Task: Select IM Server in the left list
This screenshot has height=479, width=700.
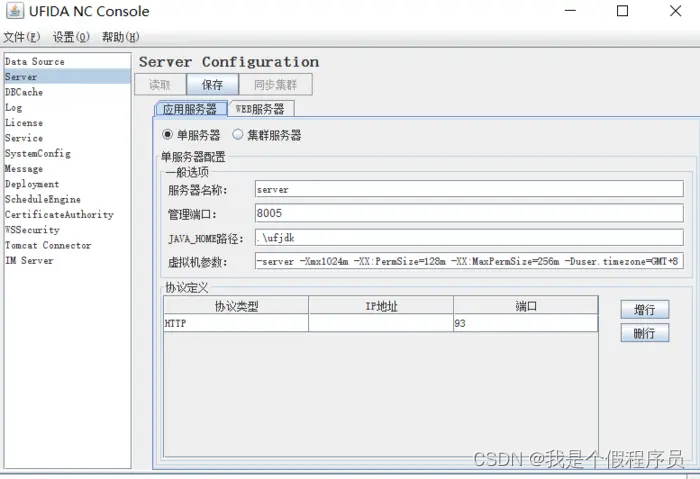Action: tap(67, 260)
